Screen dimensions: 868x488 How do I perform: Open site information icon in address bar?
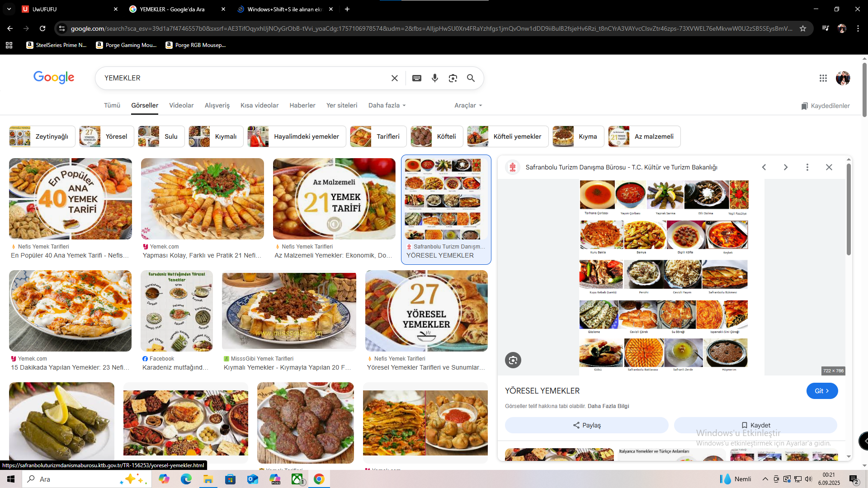click(62, 28)
